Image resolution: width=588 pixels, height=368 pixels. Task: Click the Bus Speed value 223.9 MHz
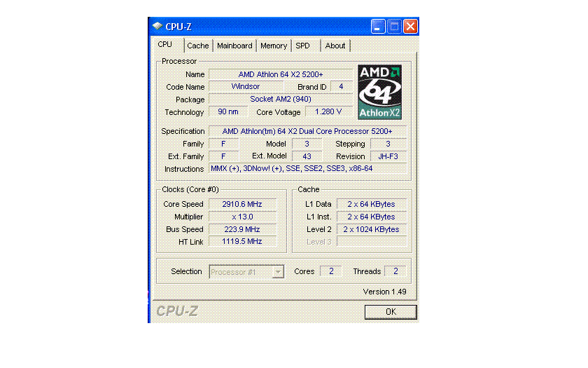pyautogui.click(x=242, y=229)
